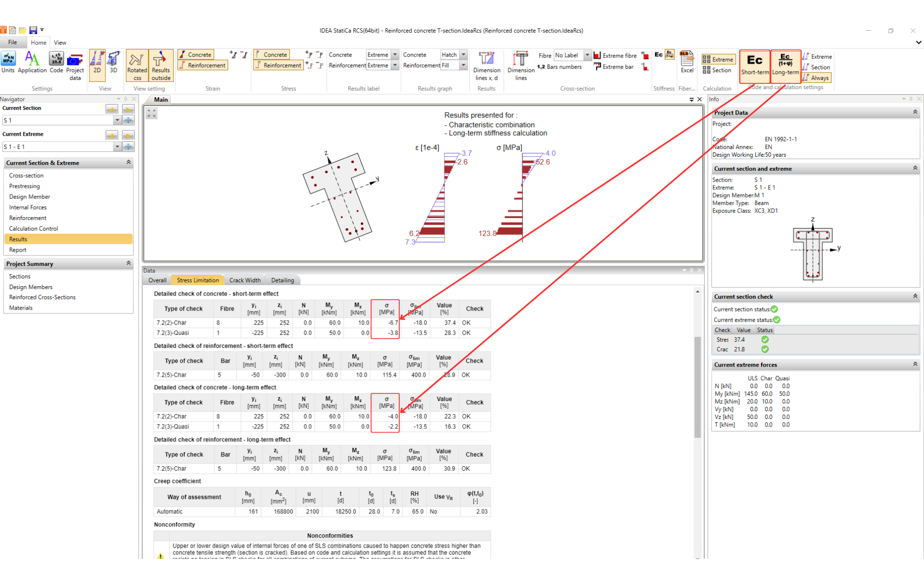The width and height of the screenshot is (924, 584).
Task: Select Long-term Ec calculation
Action: coord(785,64)
